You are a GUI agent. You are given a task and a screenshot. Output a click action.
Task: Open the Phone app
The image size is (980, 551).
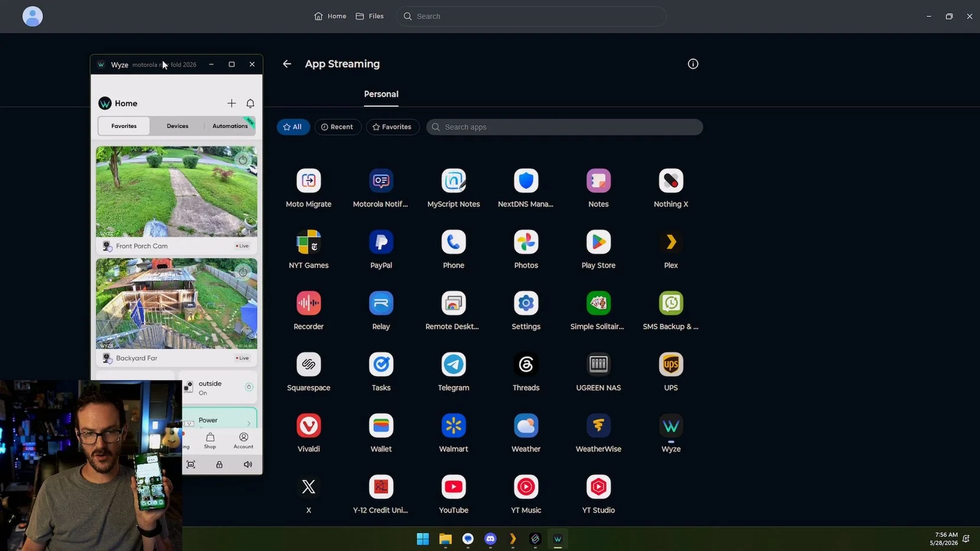pos(453,242)
